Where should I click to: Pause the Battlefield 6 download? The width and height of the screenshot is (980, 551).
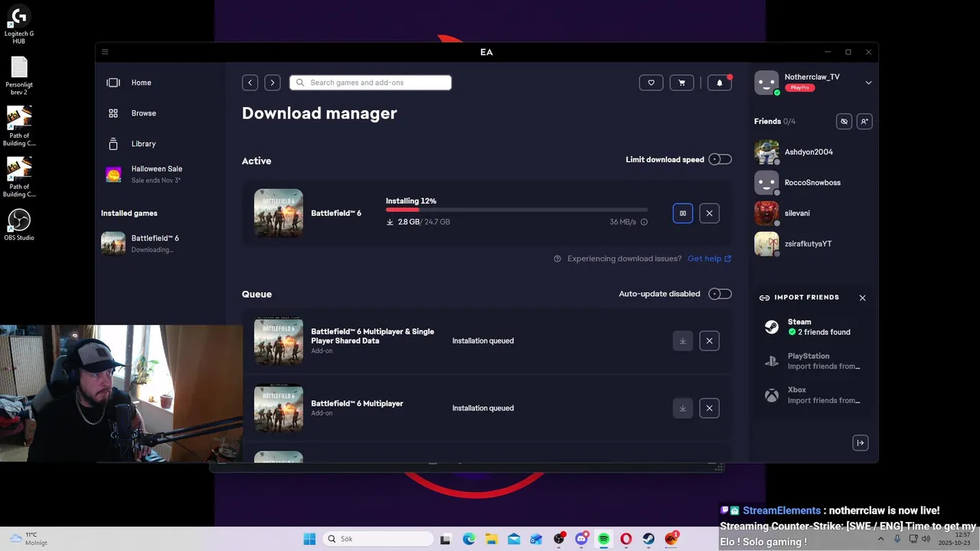tap(683, 214)
